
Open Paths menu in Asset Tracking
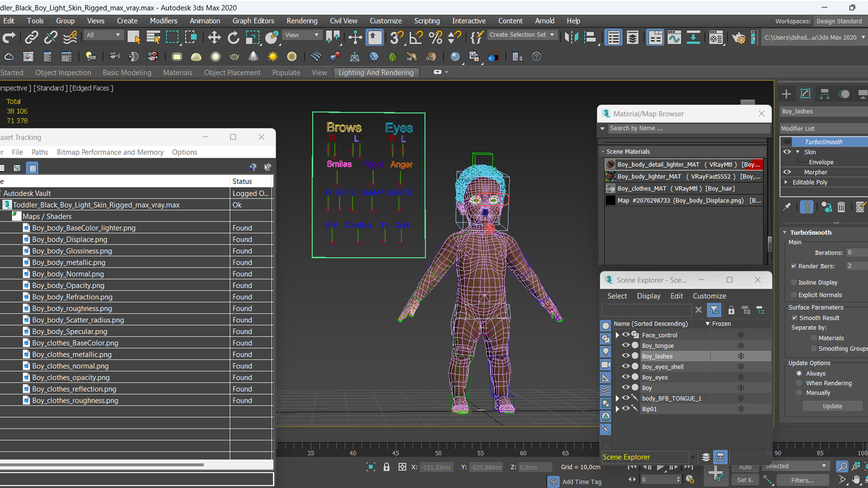coord(40,152)
